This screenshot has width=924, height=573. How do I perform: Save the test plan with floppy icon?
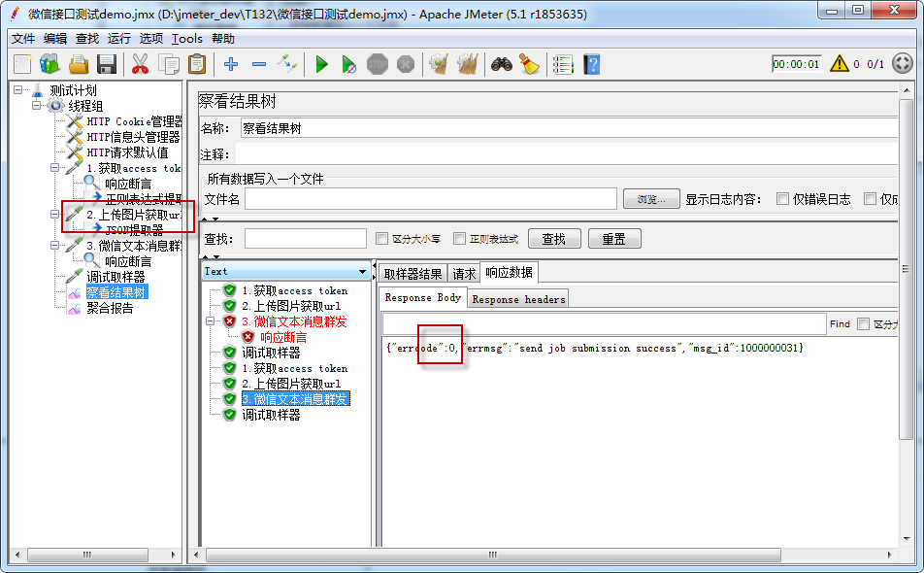pos(107,64)
